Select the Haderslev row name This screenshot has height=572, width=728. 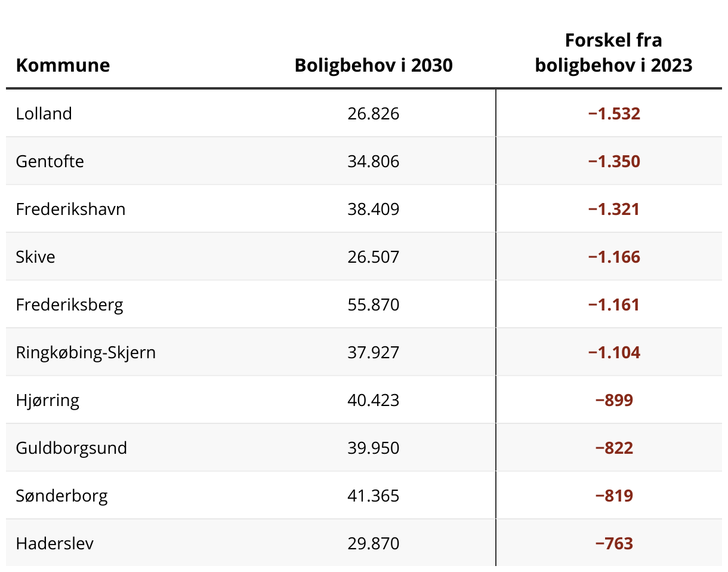pyautogui.click(x=55, y=543)
